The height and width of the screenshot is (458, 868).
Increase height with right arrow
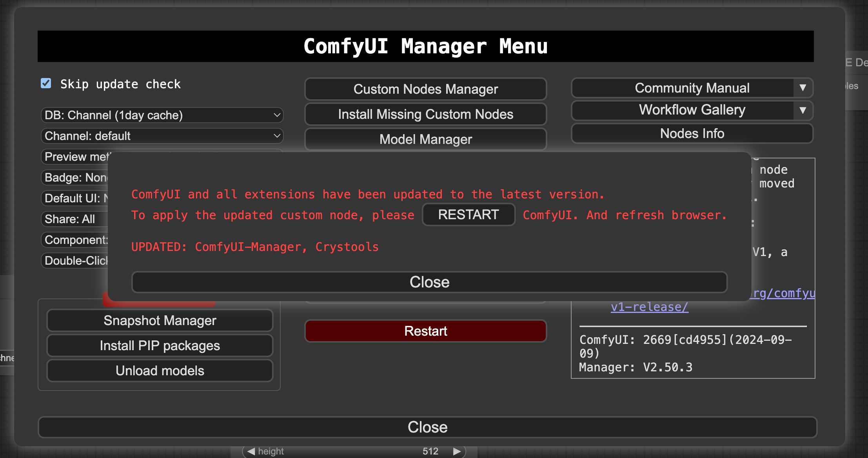point(457,451)
